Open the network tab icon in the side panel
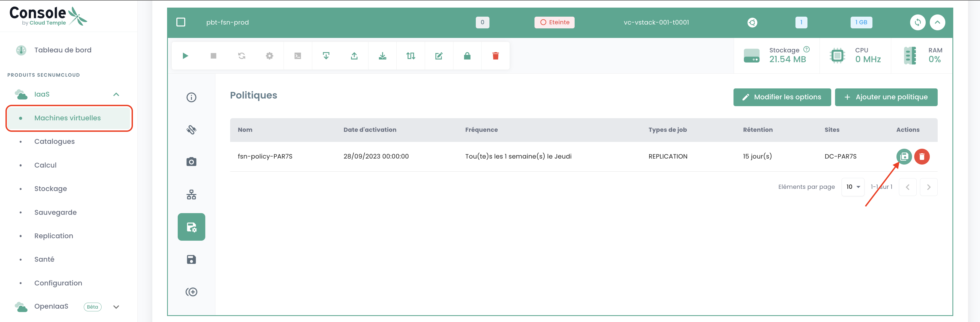 pos(191,195)
